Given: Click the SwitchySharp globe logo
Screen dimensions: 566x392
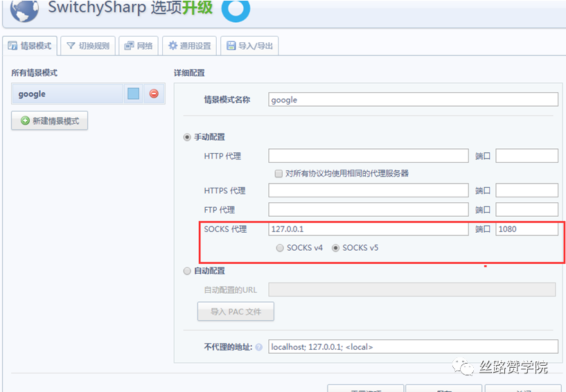Looking at the screenshot, I should click(24, 10).
